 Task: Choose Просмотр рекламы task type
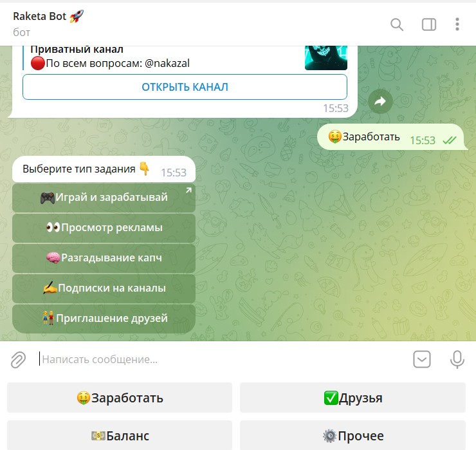tap(104, 228)
